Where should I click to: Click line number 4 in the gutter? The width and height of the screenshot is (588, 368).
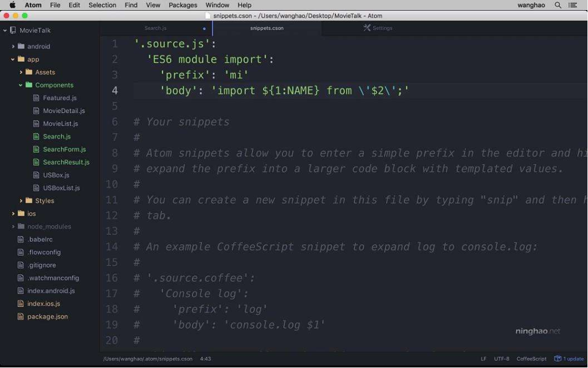114,91
